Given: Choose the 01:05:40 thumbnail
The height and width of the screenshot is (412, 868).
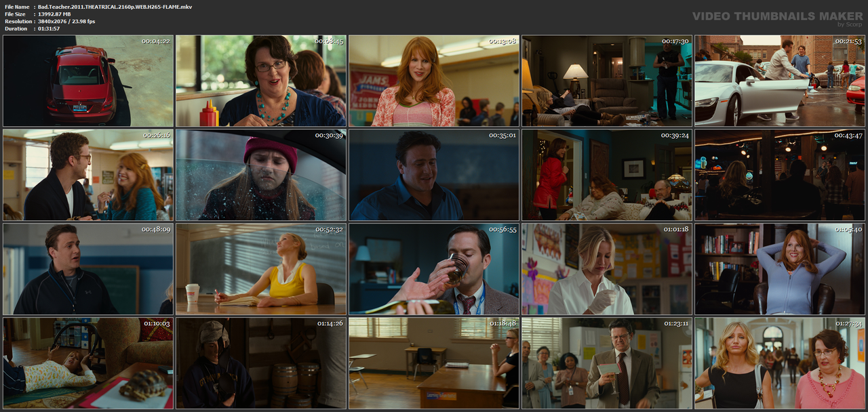Looking at the screenshot, I should pos(780,269).
